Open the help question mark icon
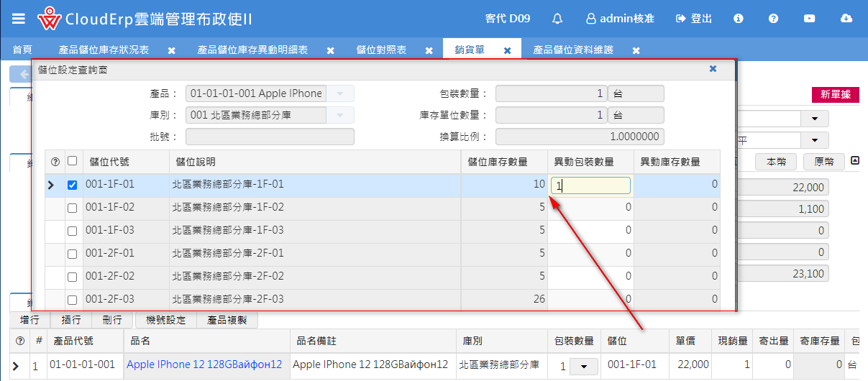This screenshot has width=868, height=381. coord(773,19)
